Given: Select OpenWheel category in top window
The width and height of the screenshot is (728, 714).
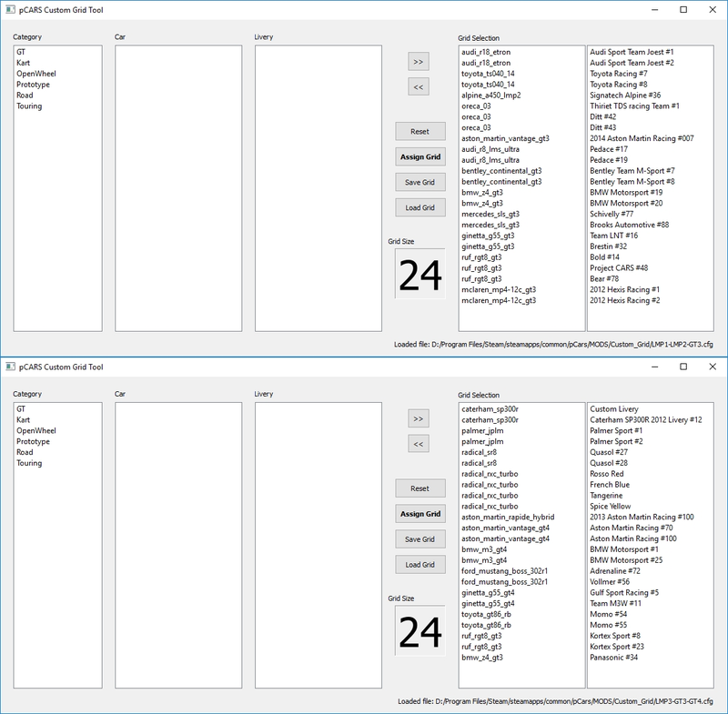Looking at the screenshot, I should point(36,74).
